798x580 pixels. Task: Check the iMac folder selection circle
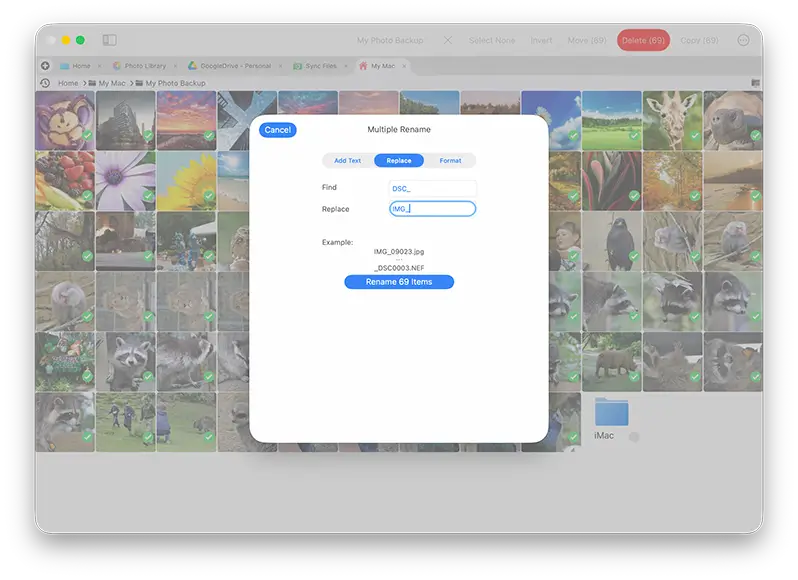(x=634, y=437)
